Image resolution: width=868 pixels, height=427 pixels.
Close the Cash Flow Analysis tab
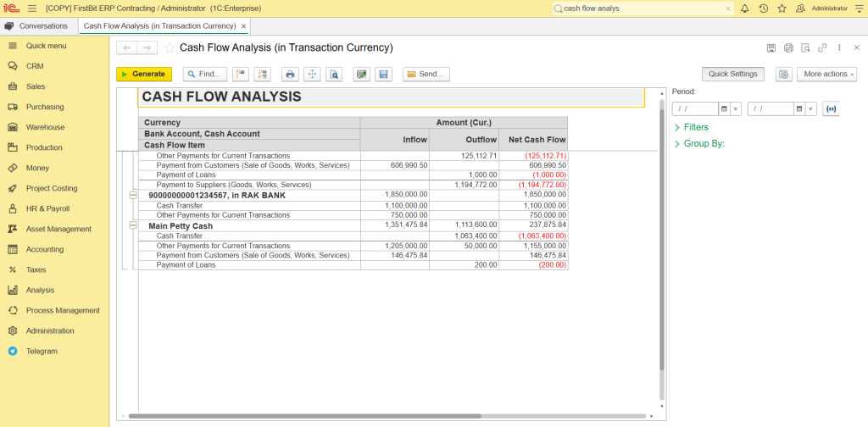(x=243, y=26)
